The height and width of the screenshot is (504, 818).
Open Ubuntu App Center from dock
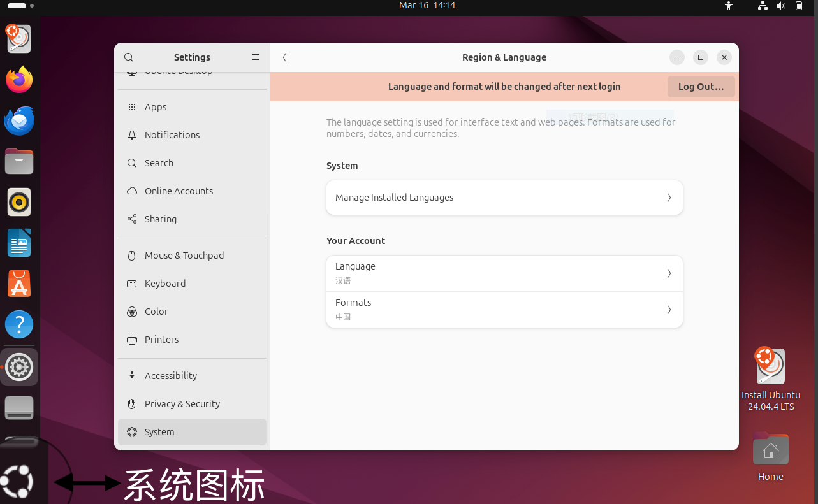coord(19,284)
